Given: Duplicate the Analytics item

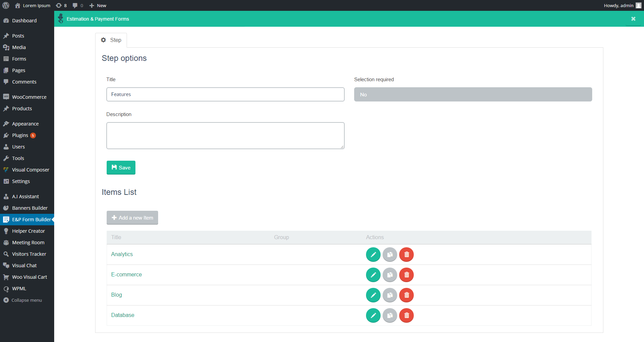Looking at the screenshot, I should [389, 254].
